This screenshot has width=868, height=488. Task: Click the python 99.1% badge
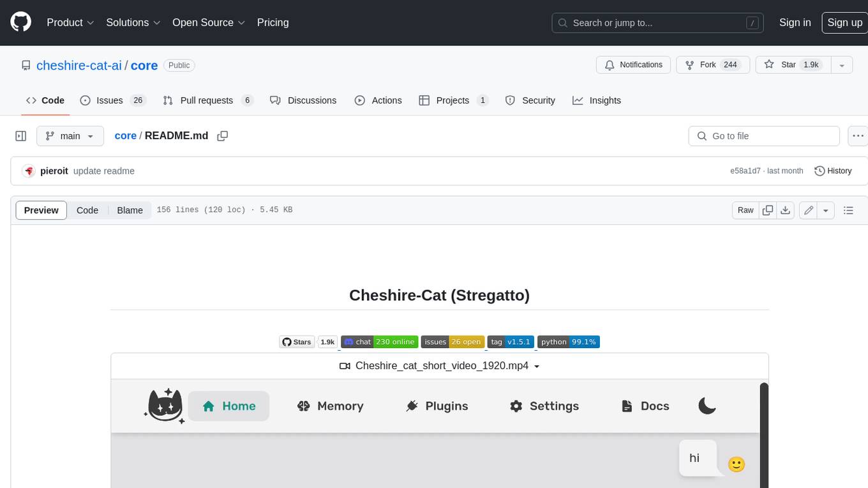569,342
